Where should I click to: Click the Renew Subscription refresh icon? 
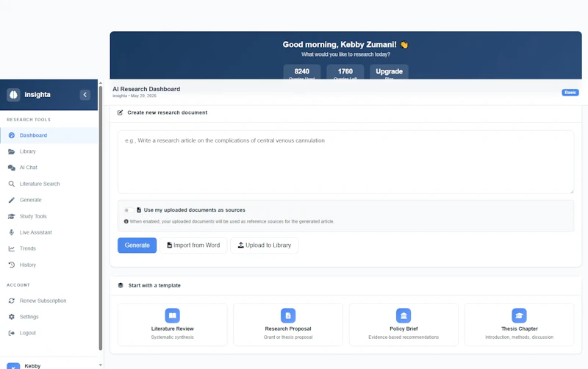(12, 301)
